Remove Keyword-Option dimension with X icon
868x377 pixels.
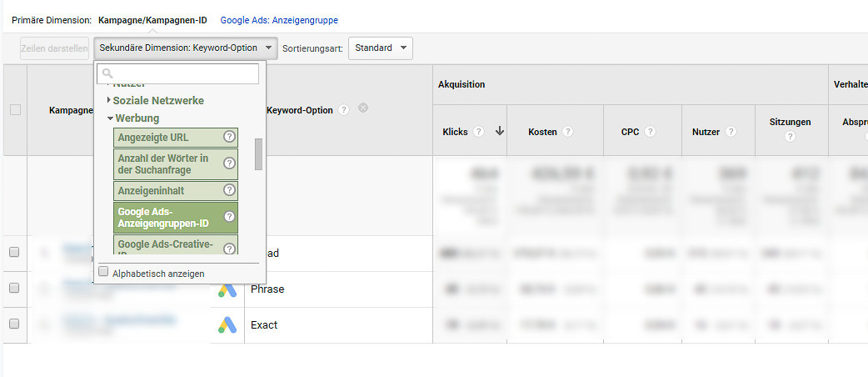pos(364,109)
